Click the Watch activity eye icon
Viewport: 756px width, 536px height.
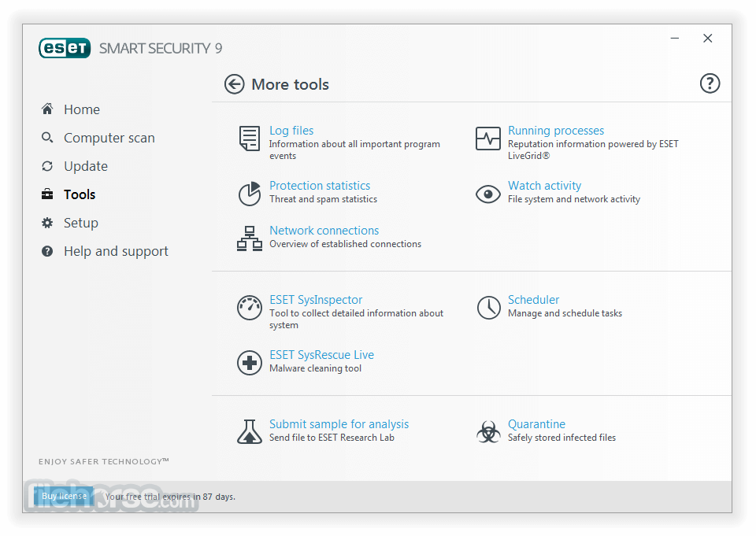coord(488,194)
